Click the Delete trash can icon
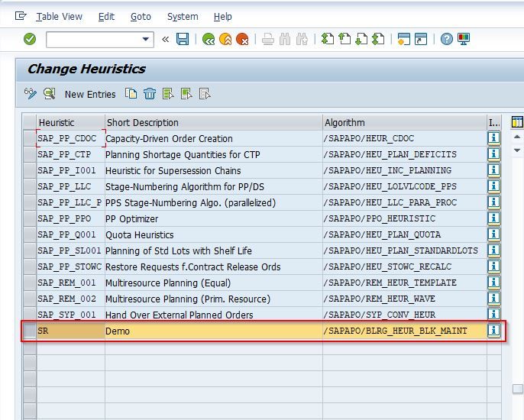The width and height of the screenshot is (524, 420). point(150,94)
